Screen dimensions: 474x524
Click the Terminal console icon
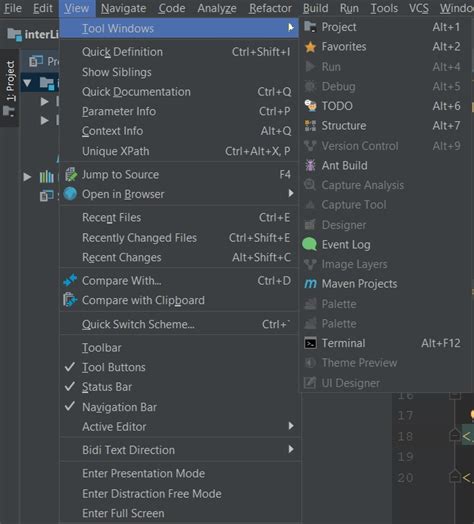point(311,343)
